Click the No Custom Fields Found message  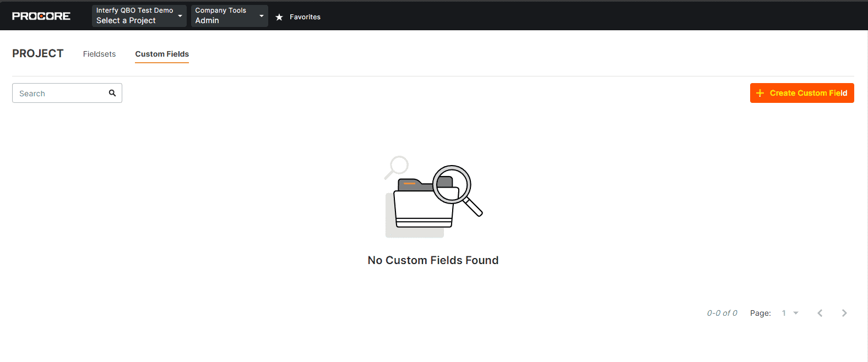click(433, 260)
